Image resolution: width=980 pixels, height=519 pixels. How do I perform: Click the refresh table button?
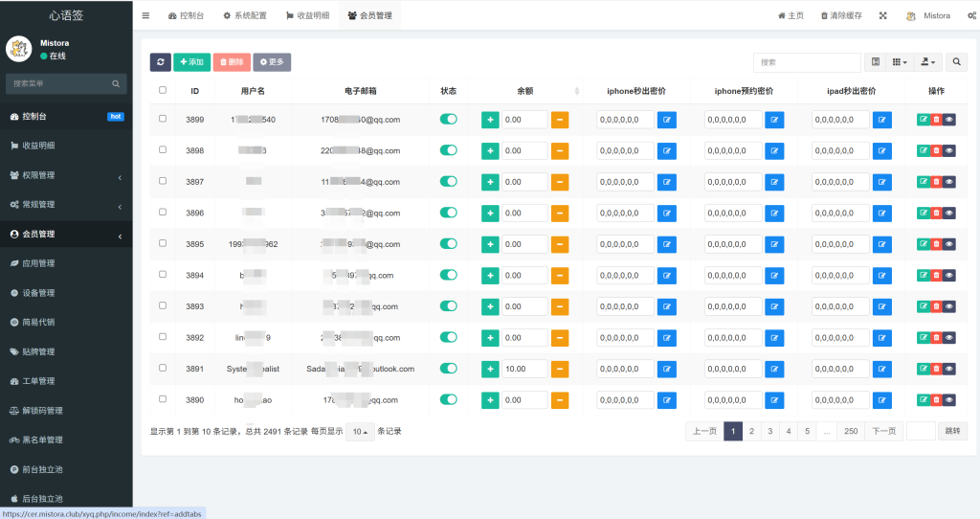[161, 62]
